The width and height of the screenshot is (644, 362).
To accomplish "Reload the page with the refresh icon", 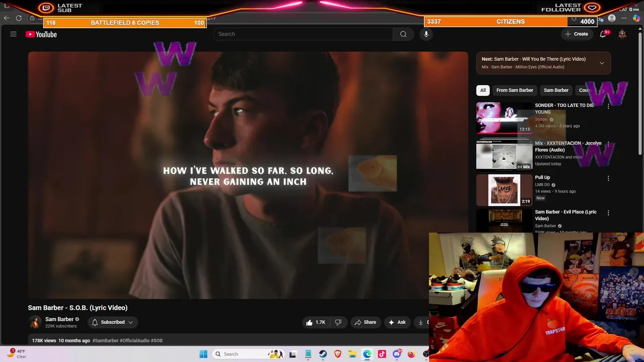I will [x=19, y=18].
